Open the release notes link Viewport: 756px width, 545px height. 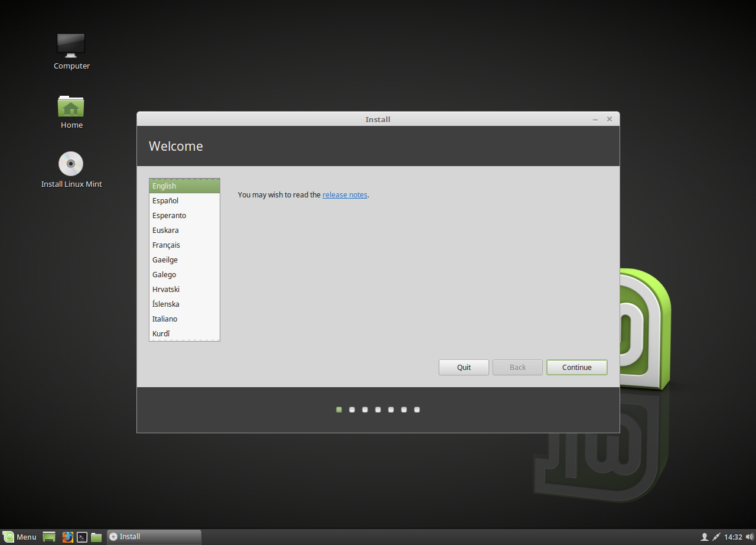345,194
